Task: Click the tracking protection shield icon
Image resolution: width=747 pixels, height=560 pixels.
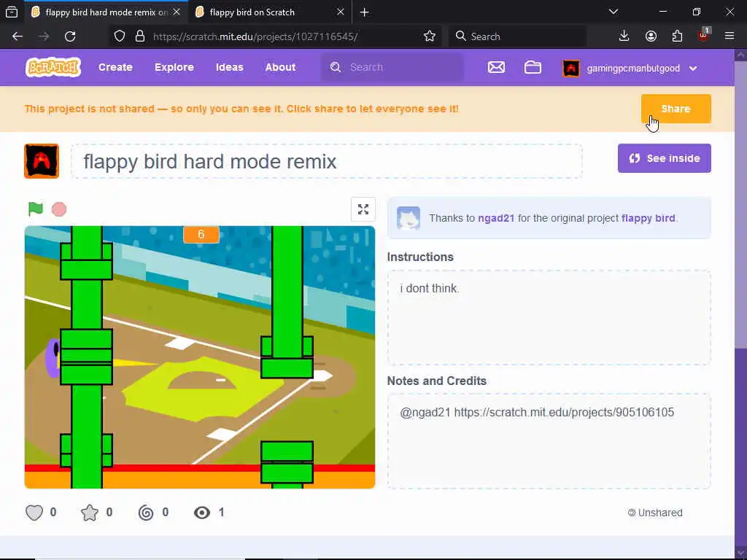Action: (120, 36)
